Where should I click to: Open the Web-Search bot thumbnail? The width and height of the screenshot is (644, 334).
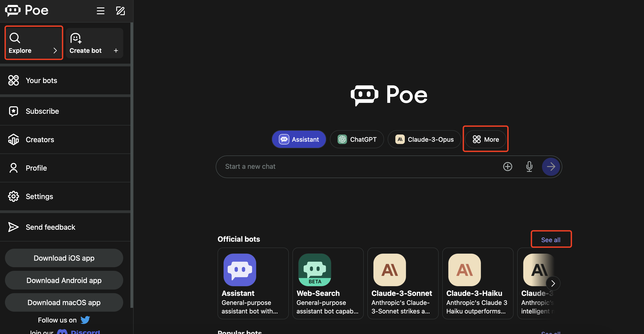315,270
